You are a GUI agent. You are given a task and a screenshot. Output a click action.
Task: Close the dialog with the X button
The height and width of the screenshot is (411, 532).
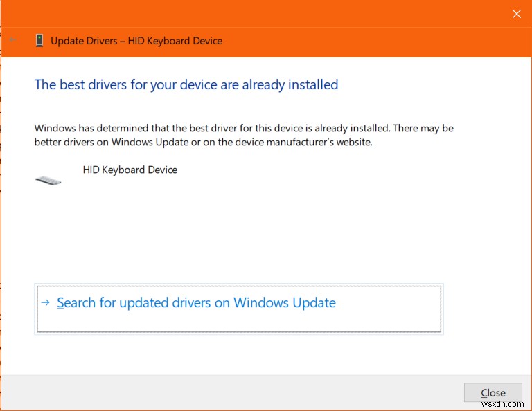point(516,14)
